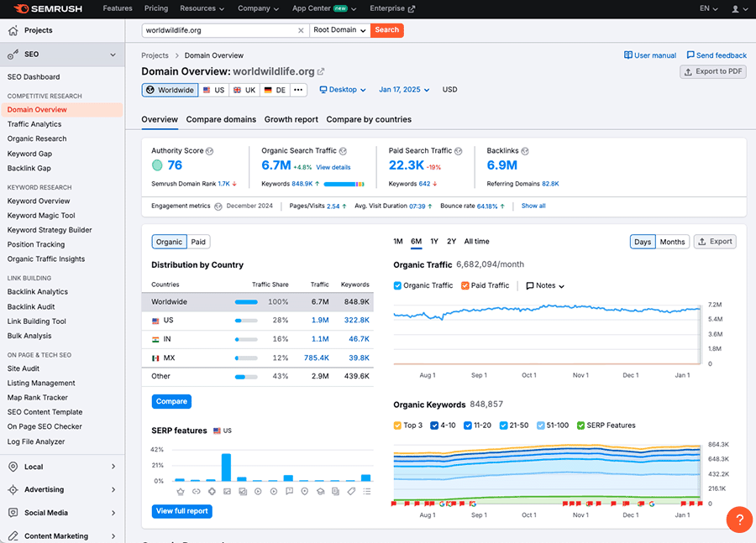The height and width of the screenshot is (543, 756).
Task: Click the Semrush logo
Action: tap(47, 8)
